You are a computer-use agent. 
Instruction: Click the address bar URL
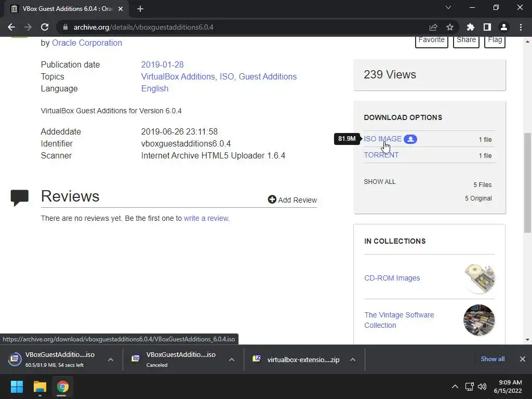[143, 27]
